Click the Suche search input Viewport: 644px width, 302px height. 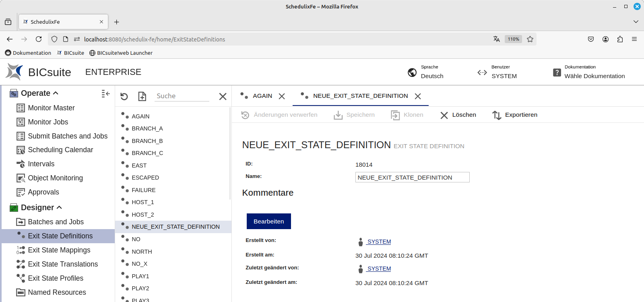pos(182,96)
